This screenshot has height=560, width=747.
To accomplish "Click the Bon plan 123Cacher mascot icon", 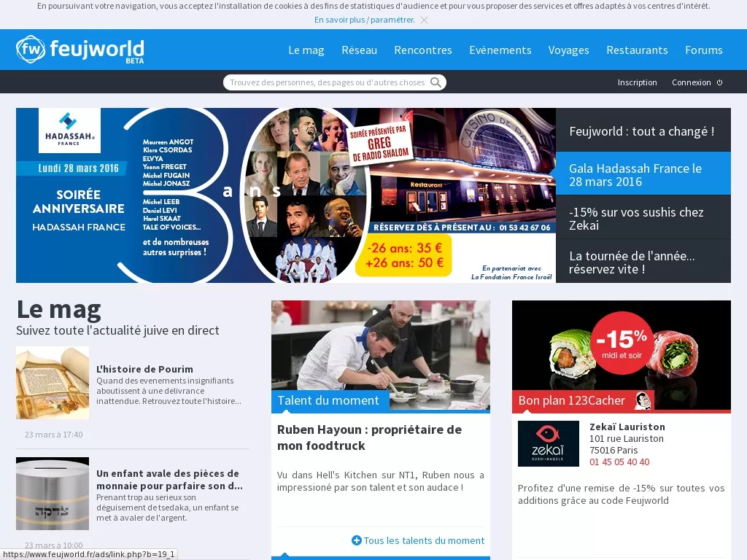I will tap(643, 400).
